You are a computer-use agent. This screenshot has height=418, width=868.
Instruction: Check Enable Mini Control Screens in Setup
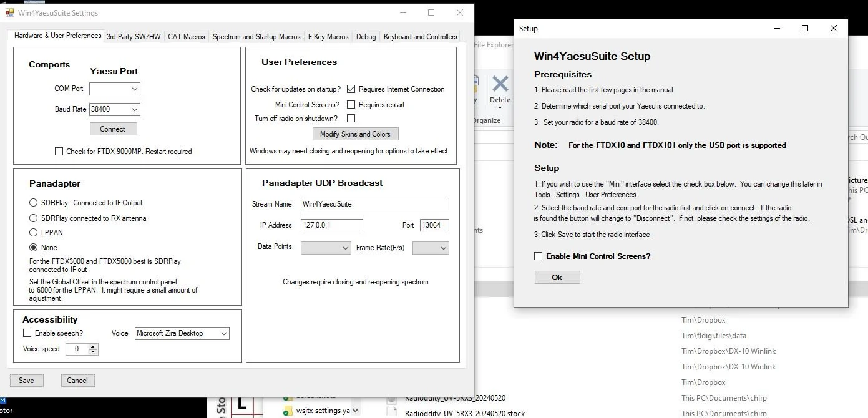[539, 256]
